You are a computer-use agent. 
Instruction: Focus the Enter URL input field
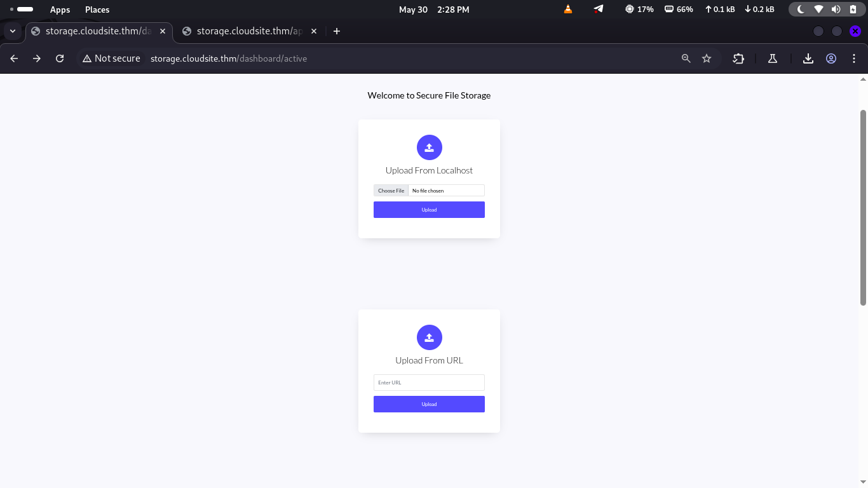coord(429,383)
